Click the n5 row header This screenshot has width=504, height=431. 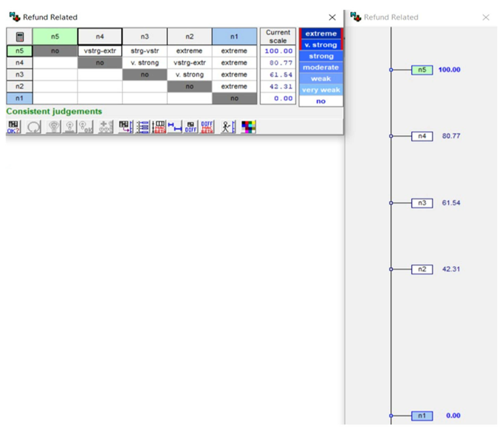(x=19, y=51)
